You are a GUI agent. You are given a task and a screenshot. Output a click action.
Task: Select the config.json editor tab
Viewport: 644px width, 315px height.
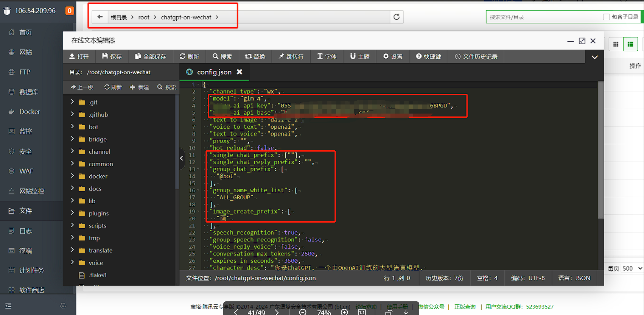click(x=214, y=72)
